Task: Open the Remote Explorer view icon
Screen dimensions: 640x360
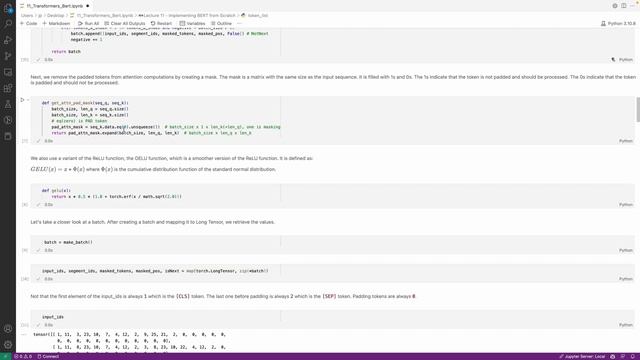Action: click(x=8, y=72)
